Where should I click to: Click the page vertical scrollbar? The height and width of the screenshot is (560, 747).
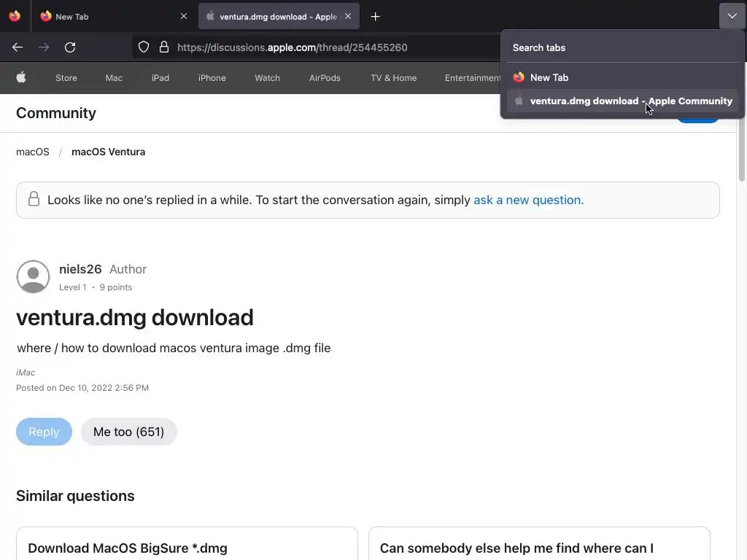point(742,292)
